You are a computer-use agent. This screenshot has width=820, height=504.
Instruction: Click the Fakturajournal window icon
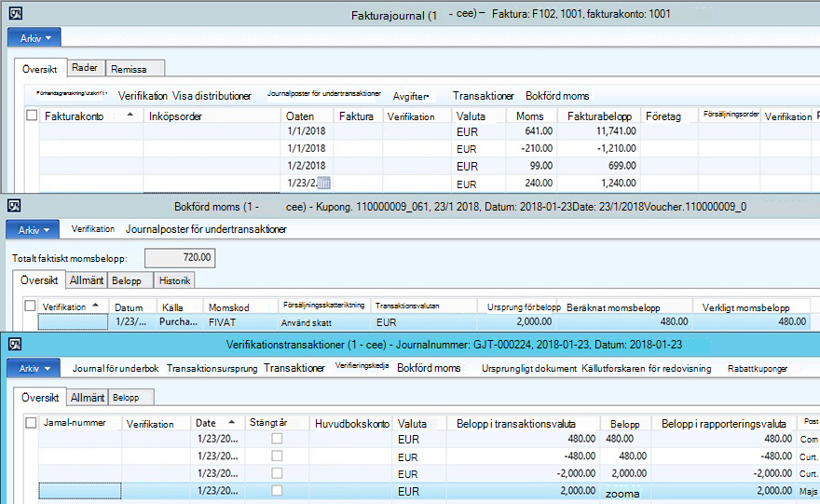(16, 13)
